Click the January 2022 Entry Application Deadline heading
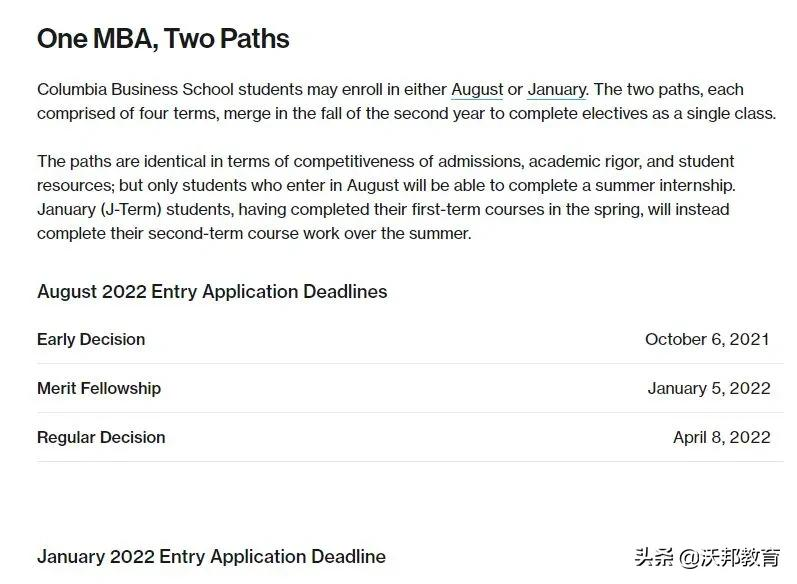This screenshot has width=797, height=584. point(211,557)
